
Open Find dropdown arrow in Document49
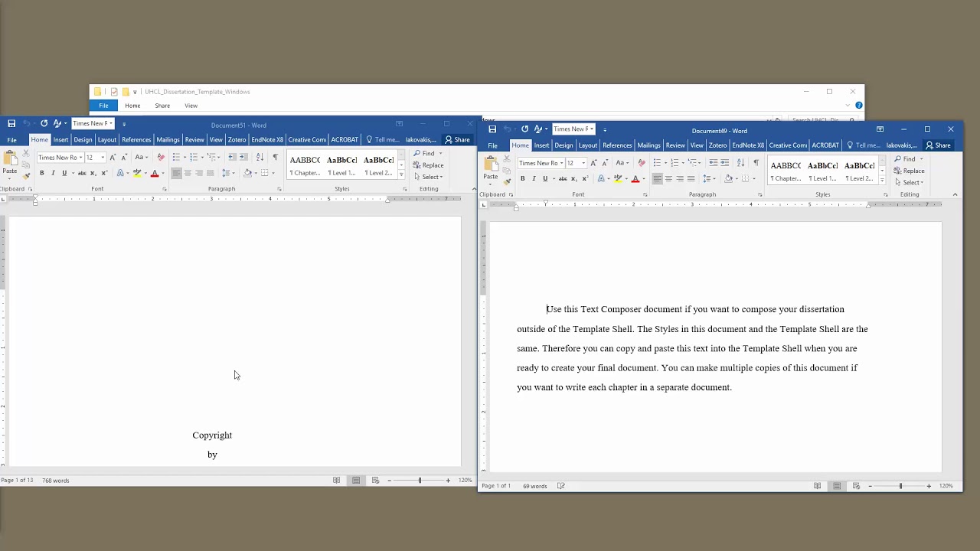tap(921, 159)
